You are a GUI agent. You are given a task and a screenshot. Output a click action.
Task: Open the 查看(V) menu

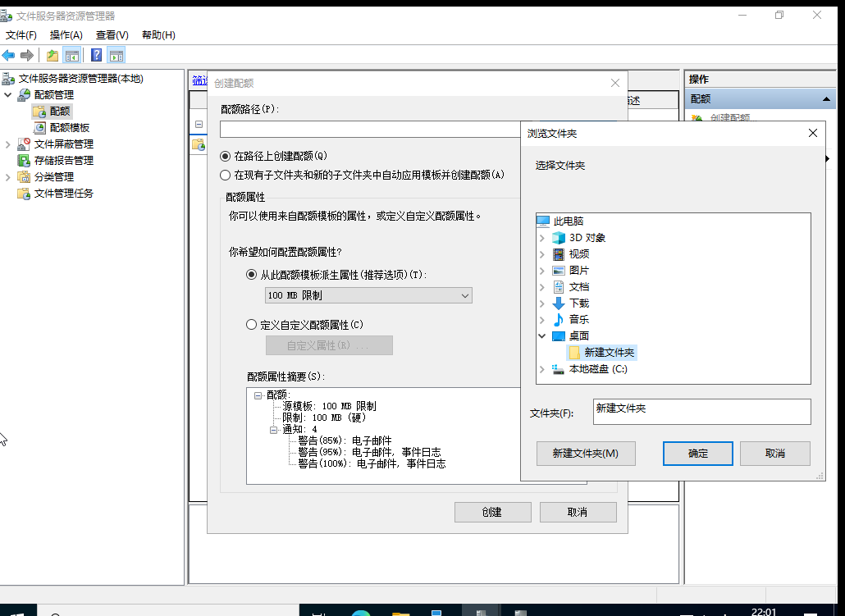tap(112, 35)
